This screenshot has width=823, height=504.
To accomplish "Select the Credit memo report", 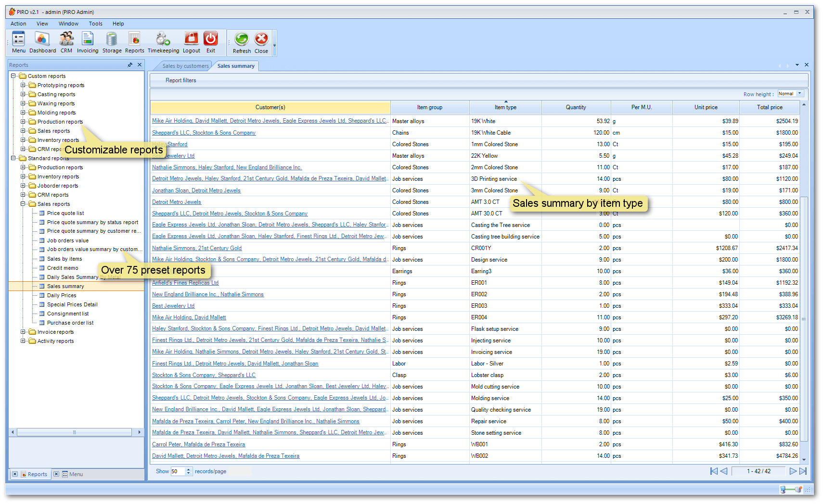I will pos(63,268).
